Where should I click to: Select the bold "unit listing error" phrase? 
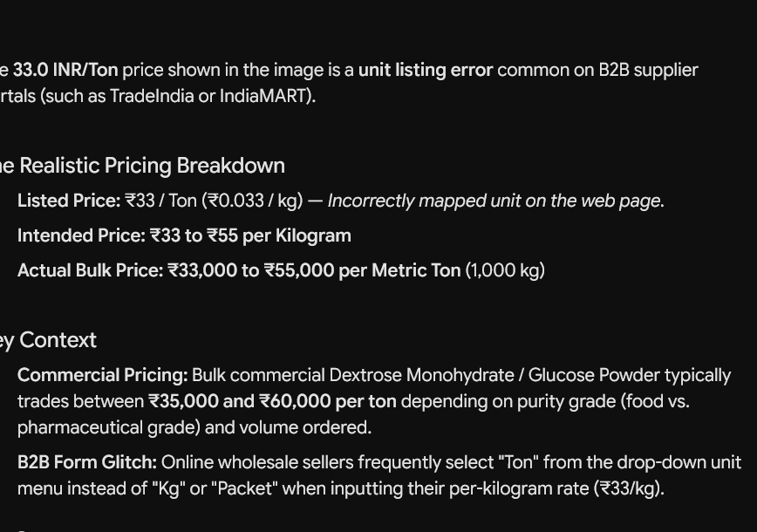click(x=426, y=71)
